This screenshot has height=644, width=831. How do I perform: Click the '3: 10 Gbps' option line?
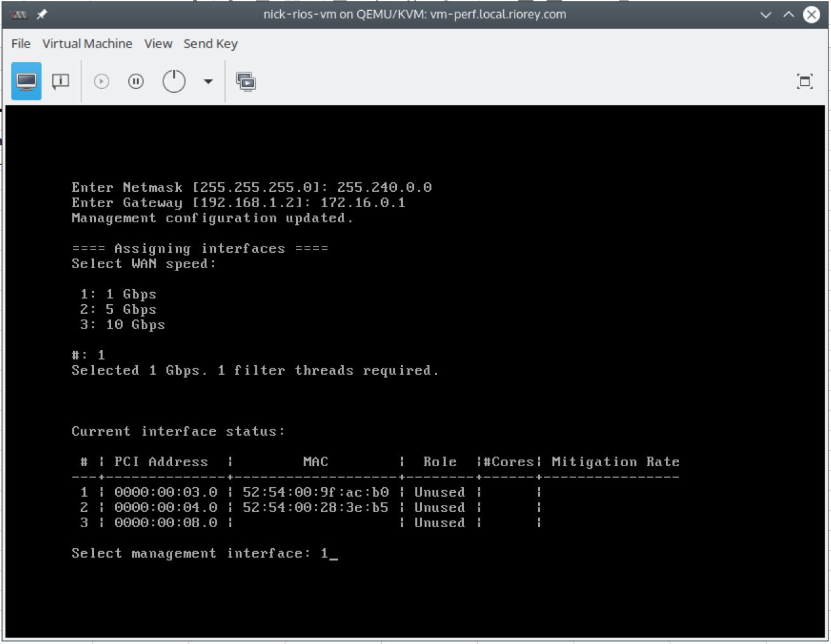coord(123,325)
